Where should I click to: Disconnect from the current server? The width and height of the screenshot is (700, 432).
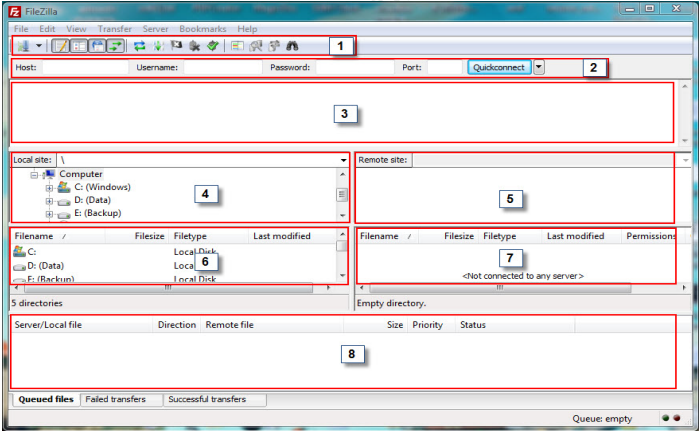195,46
